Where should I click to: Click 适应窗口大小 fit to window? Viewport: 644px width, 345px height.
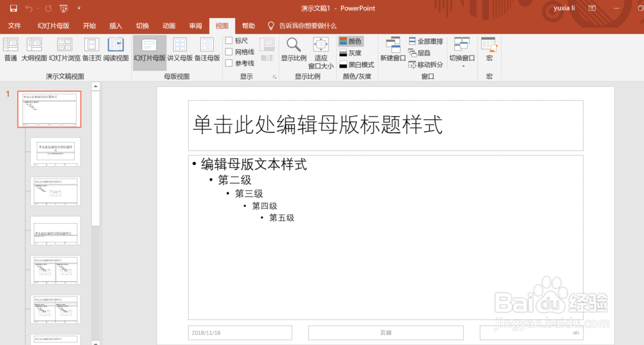(321, 54)
